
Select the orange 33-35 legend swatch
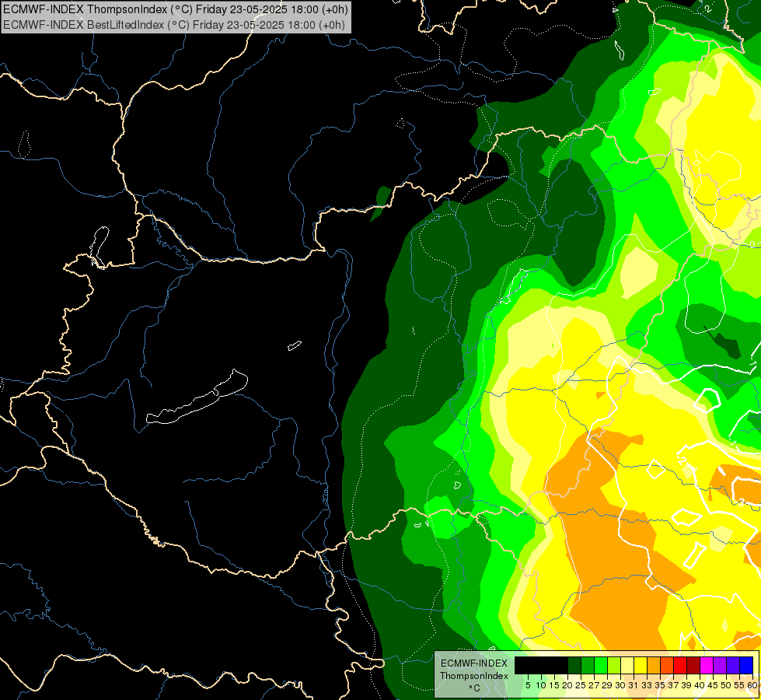tap(654, 665)
